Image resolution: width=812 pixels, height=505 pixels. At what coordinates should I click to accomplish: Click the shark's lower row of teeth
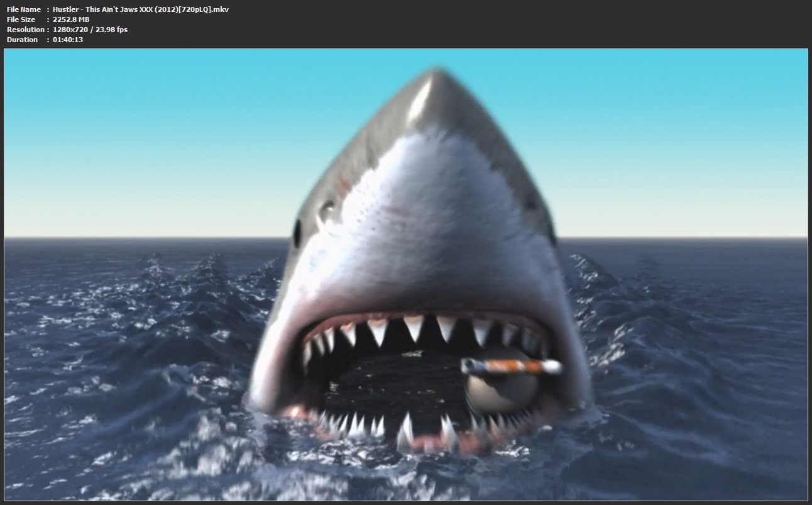tap(402, 428)
